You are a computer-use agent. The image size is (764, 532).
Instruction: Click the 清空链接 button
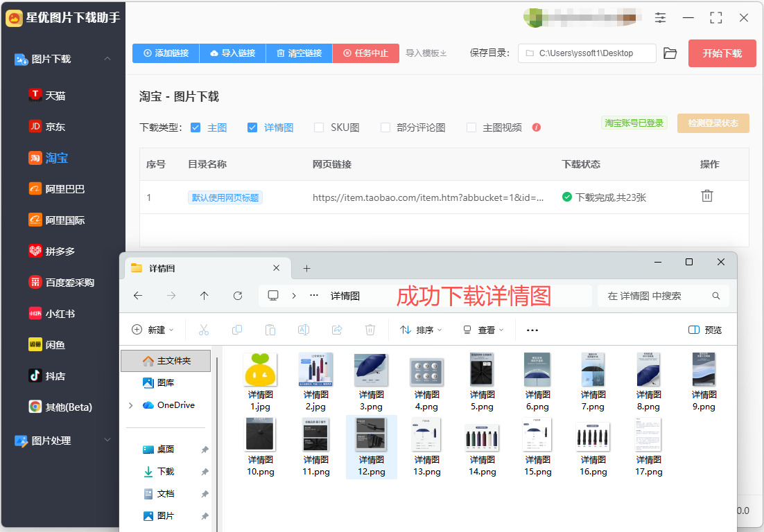(299, 53)
